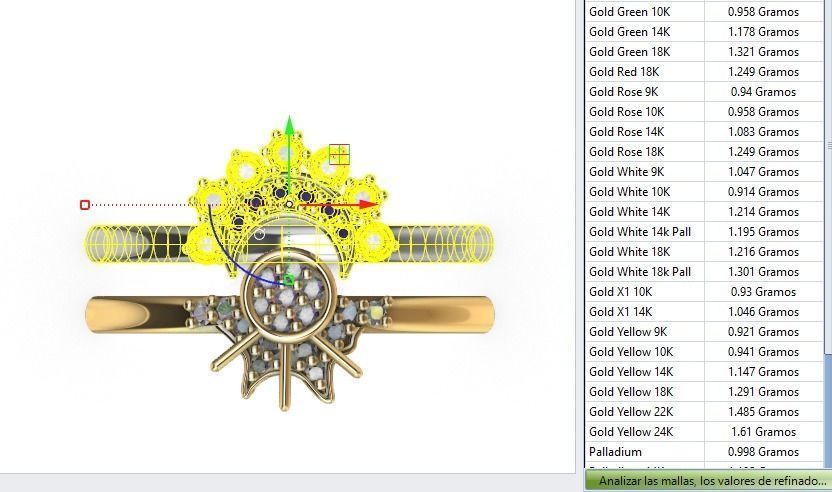832x492 pixels.
Task: Select the 'Gold White 14K' row
Action: pos(704,212)
